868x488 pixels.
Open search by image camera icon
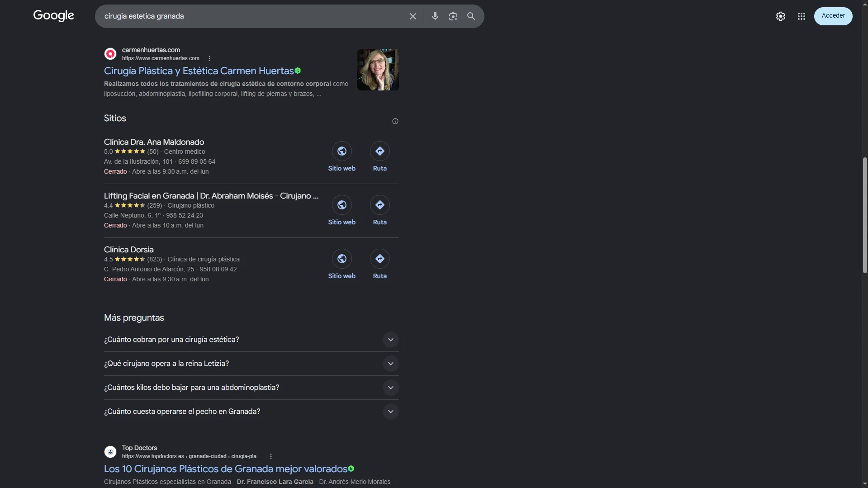pos(453,16)
